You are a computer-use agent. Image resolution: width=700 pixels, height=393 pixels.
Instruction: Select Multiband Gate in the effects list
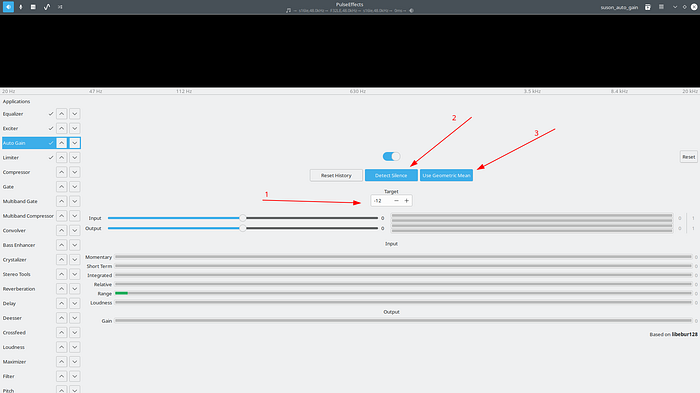tap(20, 201)
